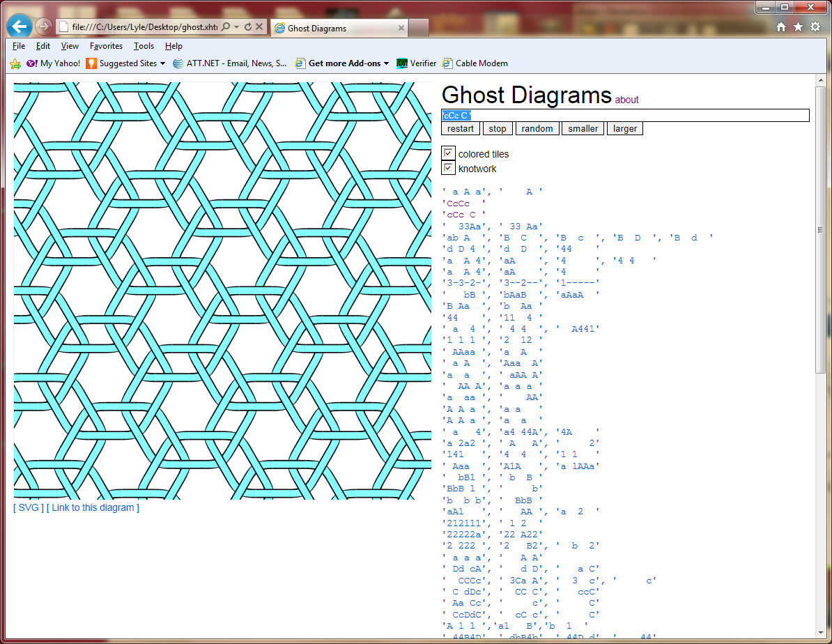The image size is (832, 644).
Task: Open the Verifier favorite
Action: click(x=417, y=63)
